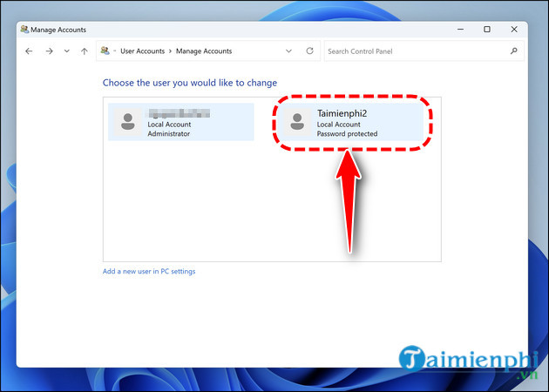The height and width of the screenshot is (392, 549).
Task: Maximize the Manage Accounts window
Action: 487,30
